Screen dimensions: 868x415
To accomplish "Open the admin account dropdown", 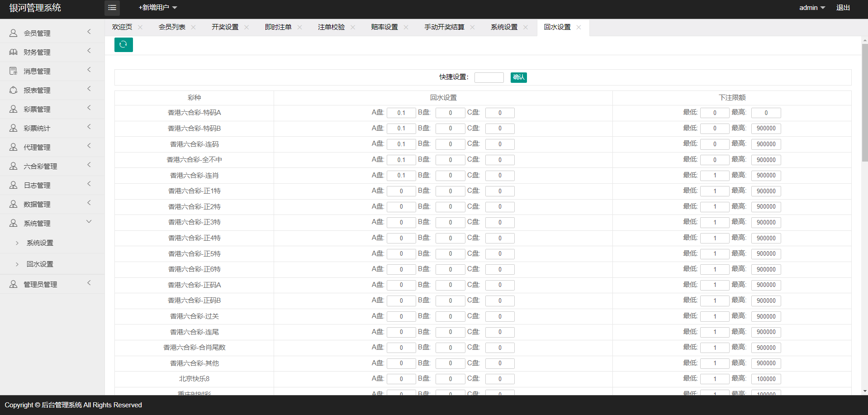I will click(x=812, y=8).
